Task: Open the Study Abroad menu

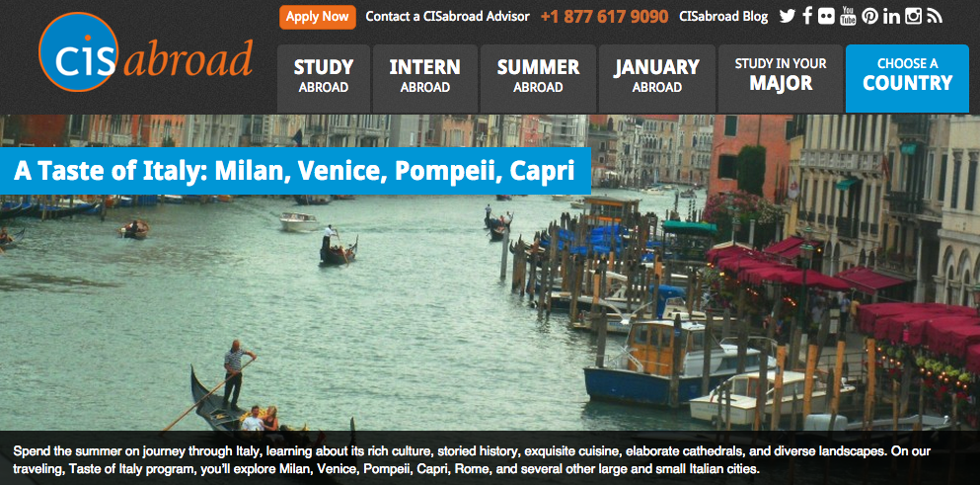Action: click(323, 78)
